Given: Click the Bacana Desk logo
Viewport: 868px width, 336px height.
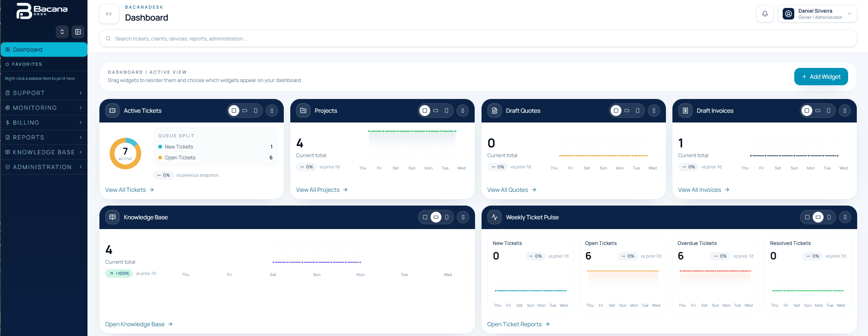Looking at the screenshot, I should point(42,10).
